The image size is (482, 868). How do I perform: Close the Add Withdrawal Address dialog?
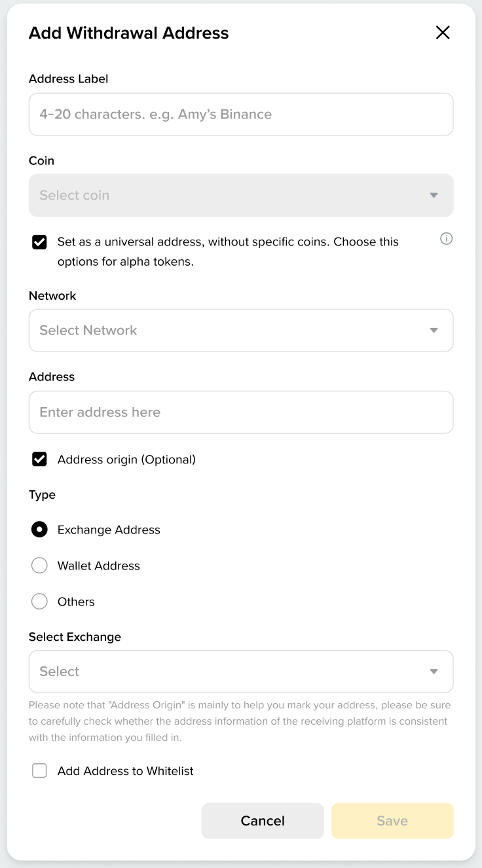[x=443, y=33]
